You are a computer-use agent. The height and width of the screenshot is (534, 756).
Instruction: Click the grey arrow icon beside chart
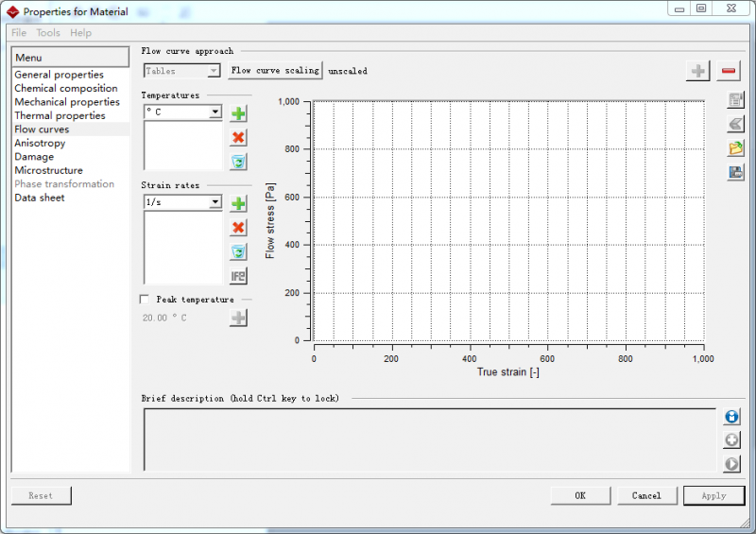[736, 124]
